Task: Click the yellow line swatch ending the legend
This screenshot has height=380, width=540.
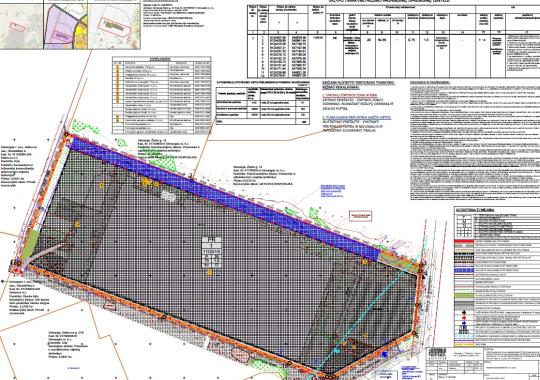Action: point(464,344)
